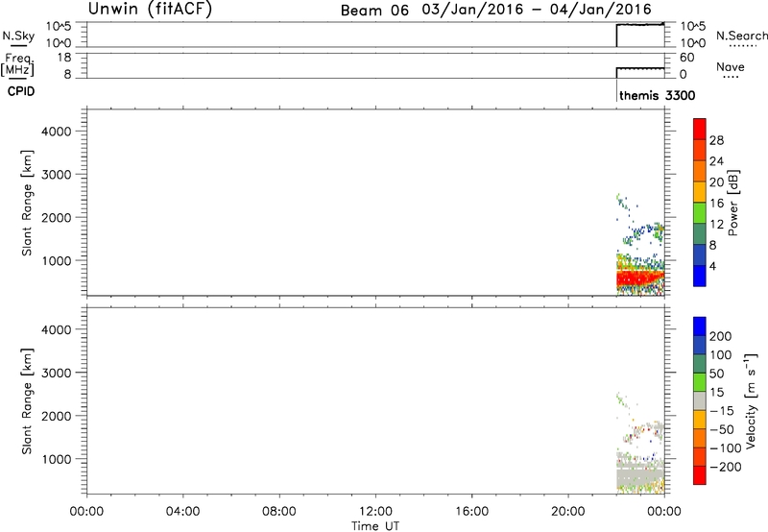Click the 3000 km tick of velocity panel

pyautogui.click(x=56, y=373)
